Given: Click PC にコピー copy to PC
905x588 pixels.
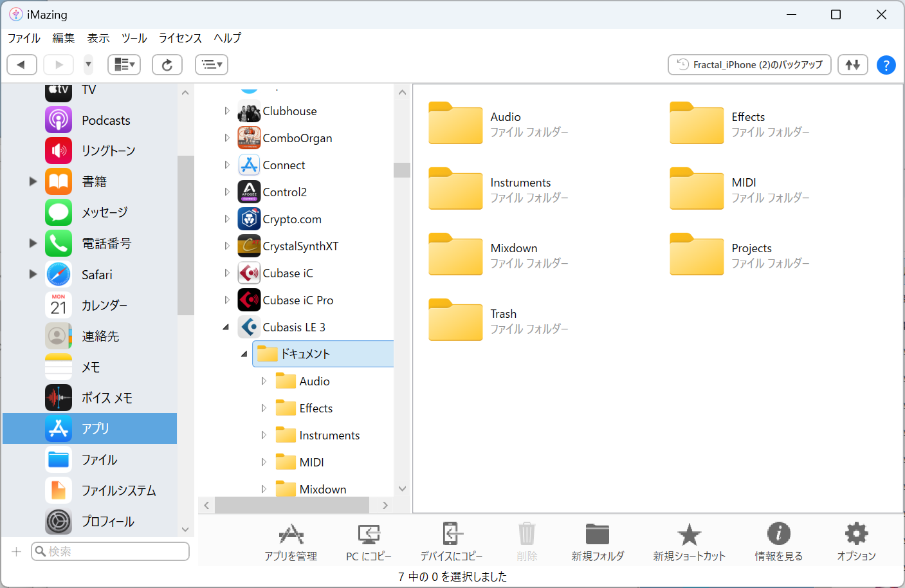Looking at the screenshot, I should coord(369,542).
